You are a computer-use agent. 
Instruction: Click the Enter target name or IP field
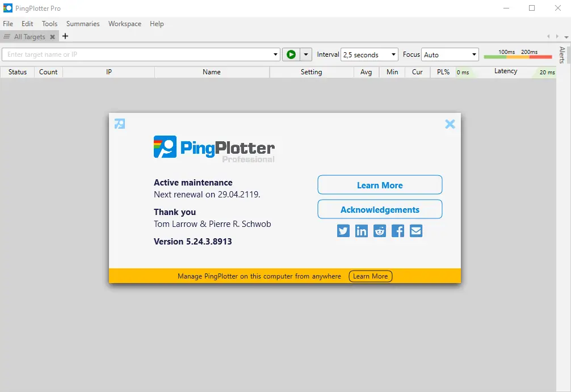point(137,54)
